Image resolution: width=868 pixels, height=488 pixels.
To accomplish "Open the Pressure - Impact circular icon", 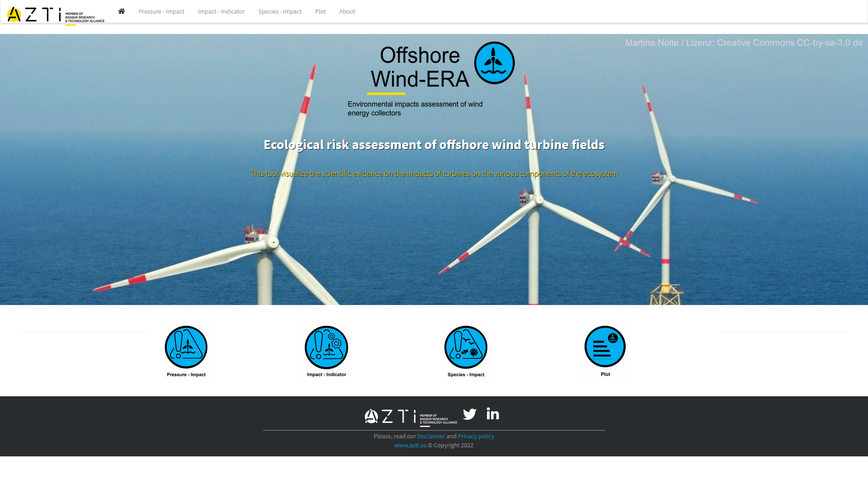I will click(186, 347).
